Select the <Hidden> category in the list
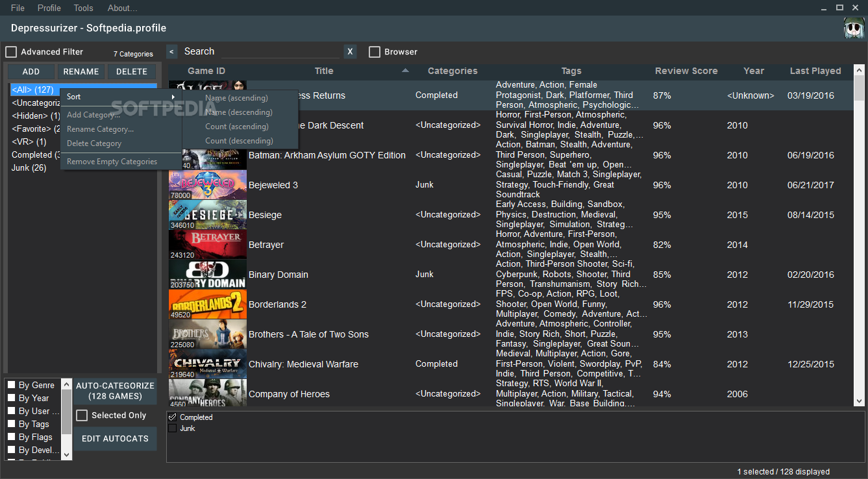This screenshot has height=479, width=868. 36,116
